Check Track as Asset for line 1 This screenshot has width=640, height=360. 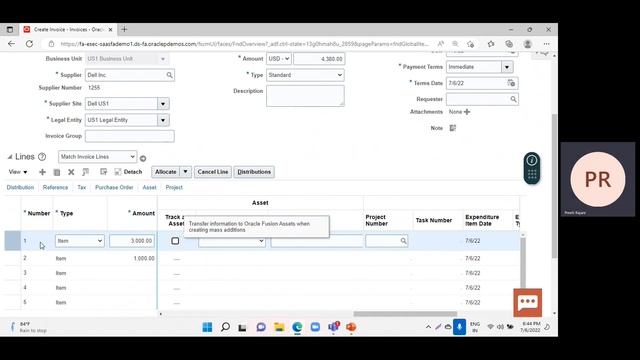[175, 241]
